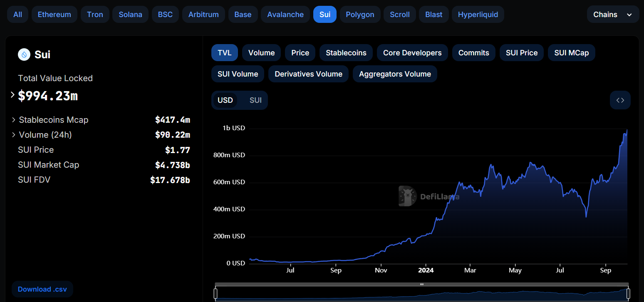Download the .csv data file
The width and height of the screenshot is (644, 302).
coord(42,289)
